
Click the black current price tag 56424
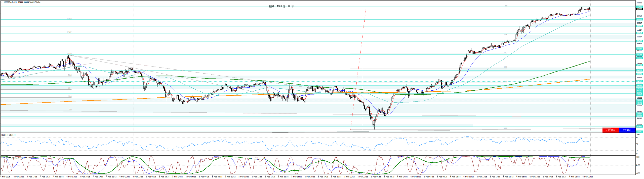[x=639, y=9]
